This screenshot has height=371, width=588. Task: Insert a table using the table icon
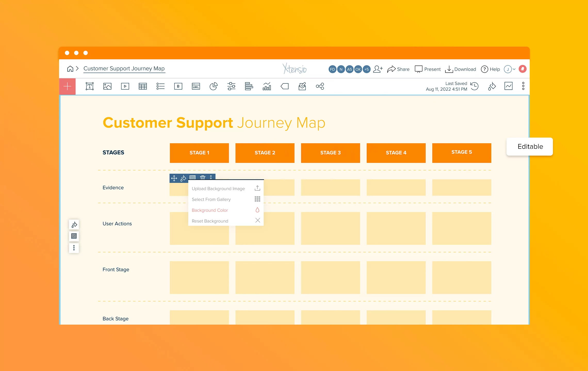[x=143, y=86]
